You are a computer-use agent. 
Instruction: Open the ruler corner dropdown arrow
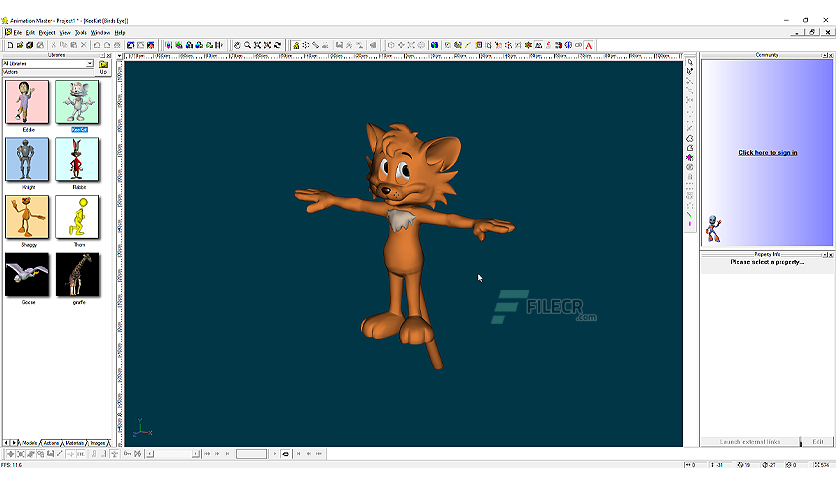[x=120, y=56]
